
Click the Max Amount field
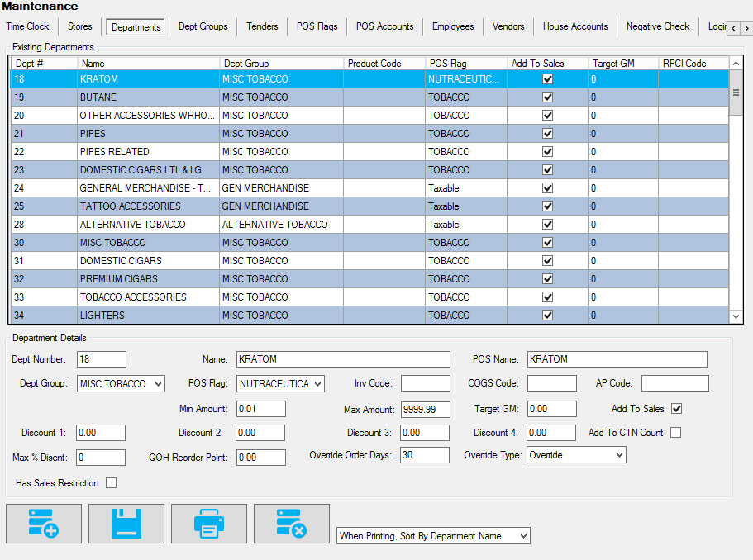coord(426,410)
